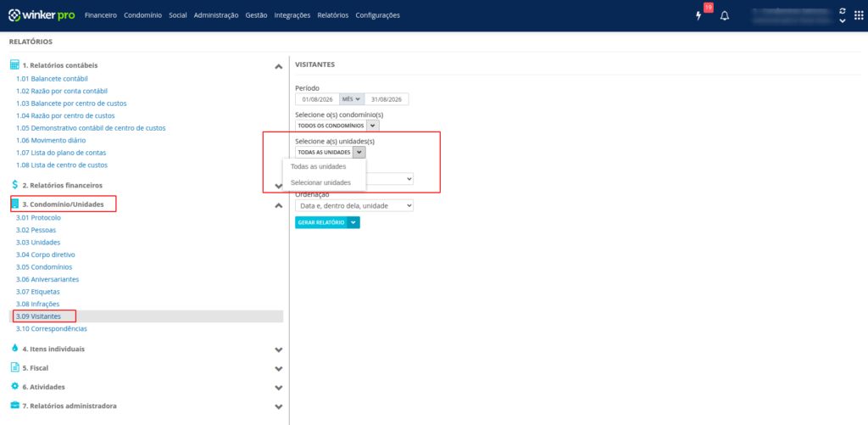Open 1.04 Razão por centro de custos
The image size is (868, 425).
(x=65, y=116)
